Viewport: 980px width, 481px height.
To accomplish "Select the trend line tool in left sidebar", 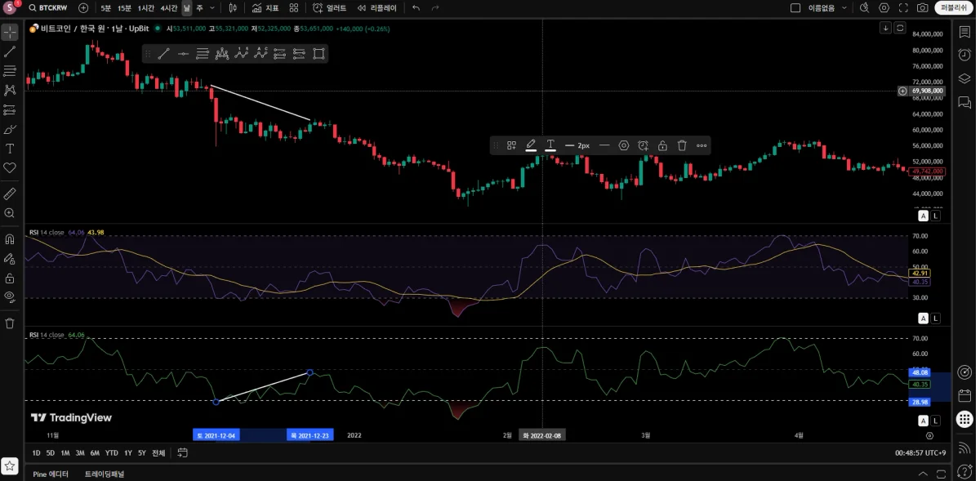I will tap(10, 51).
